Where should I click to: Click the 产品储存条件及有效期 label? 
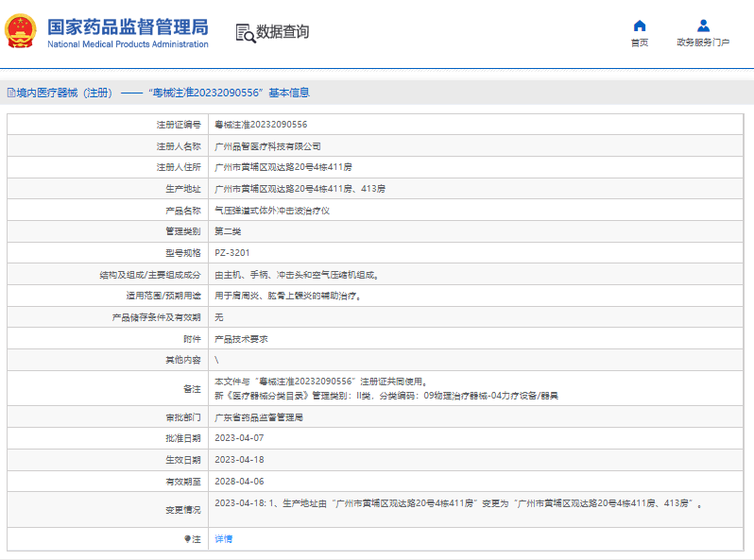pos(156,317)
